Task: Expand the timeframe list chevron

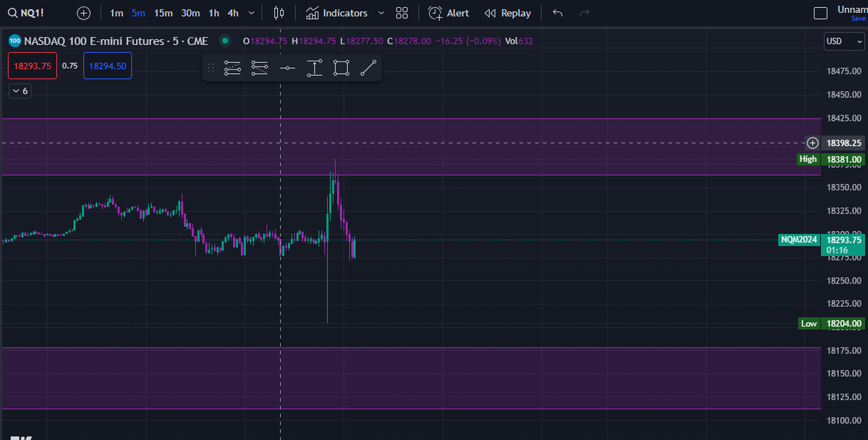Action: [x=251, y=13]
